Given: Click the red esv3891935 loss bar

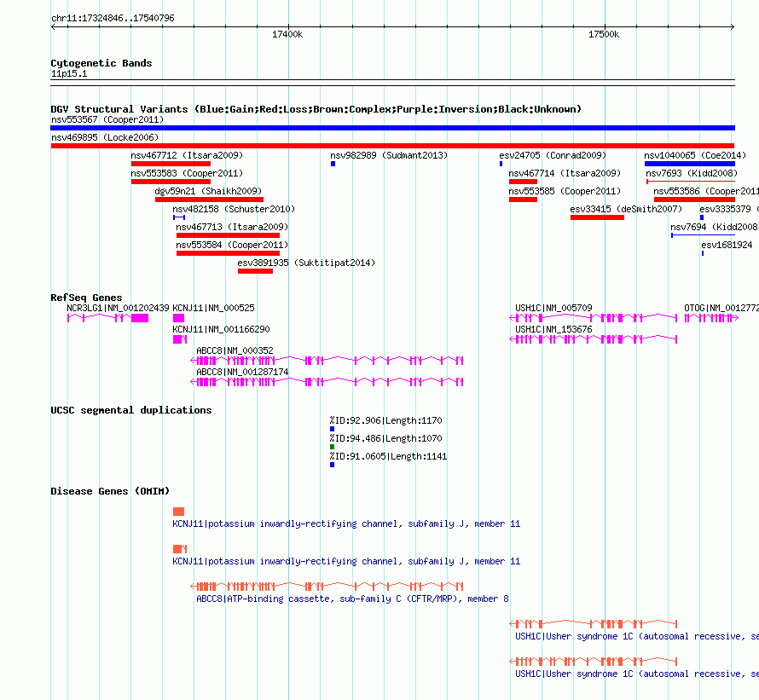Looking at the screenshot, I should click(256, 271).
